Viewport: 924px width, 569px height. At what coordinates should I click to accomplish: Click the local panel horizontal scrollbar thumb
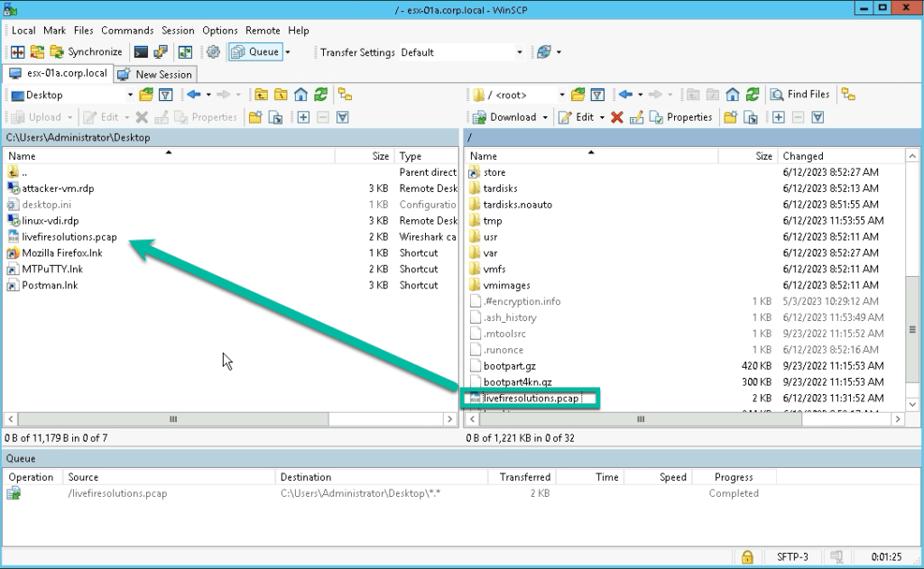pyautogui.click(x=173, y=419)
